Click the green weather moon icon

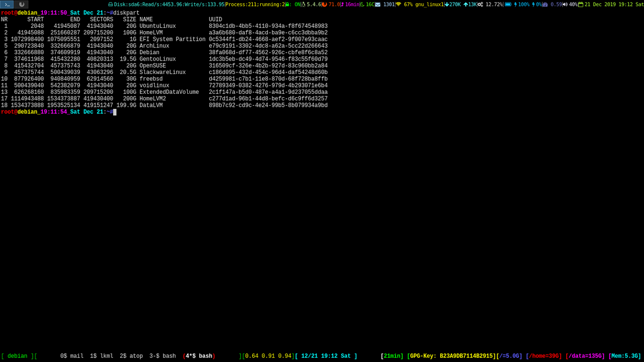coord(362,4)
